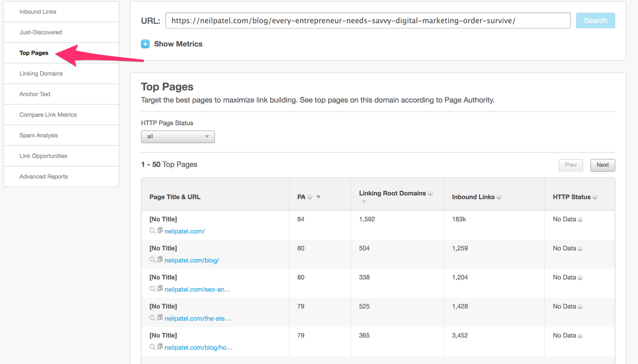Click the magnifier icon beside neilpatel.com/the-ste…
Image resolution: width=638 pixels, height=364 pixels.
[152, 318]
